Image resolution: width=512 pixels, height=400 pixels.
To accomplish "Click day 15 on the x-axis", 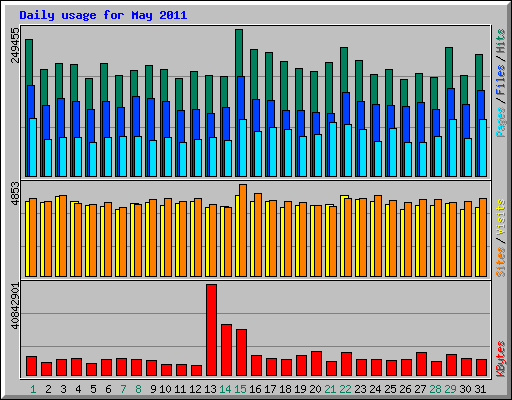I will coord(240,389).
